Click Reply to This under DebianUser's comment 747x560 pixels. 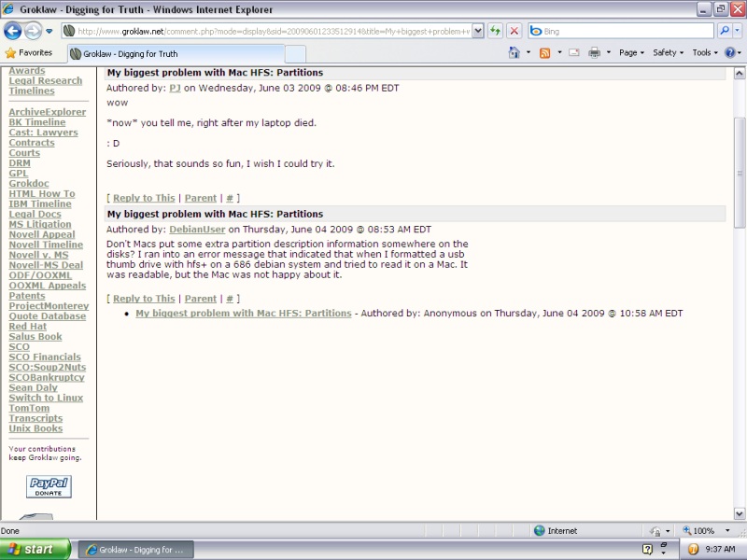[144, 299]
